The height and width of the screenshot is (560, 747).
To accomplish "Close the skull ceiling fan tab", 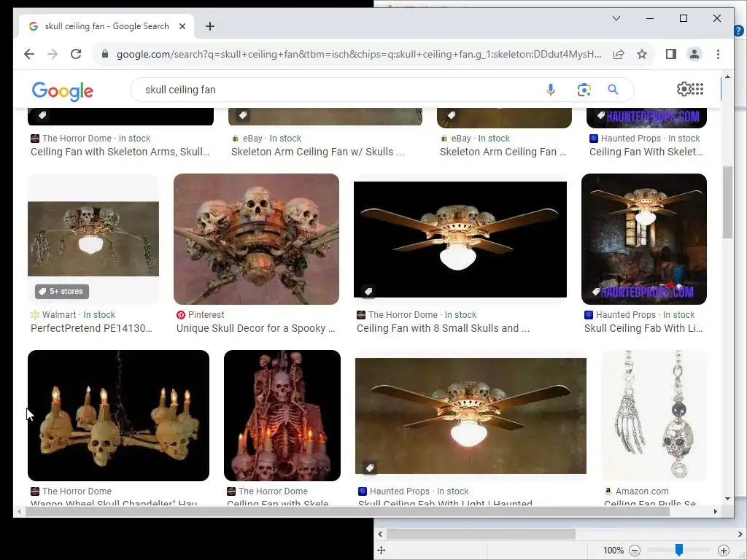I will point(182,26).
